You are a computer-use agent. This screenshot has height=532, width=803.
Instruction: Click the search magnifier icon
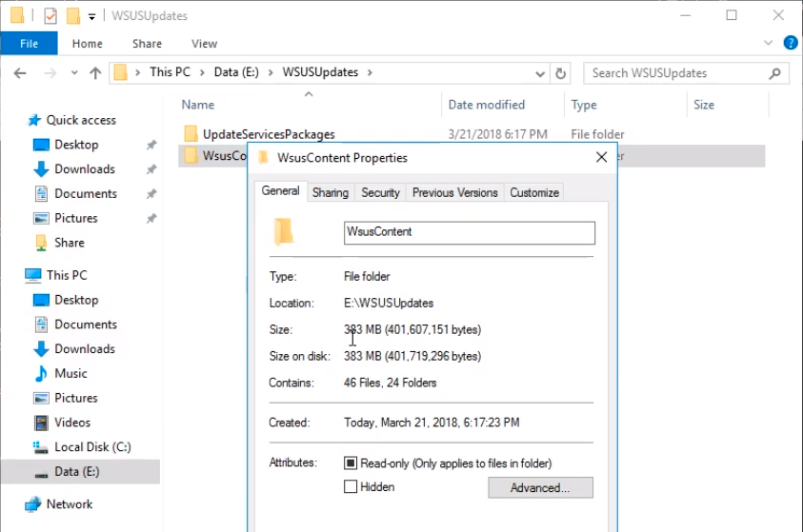tap(774, 73)
